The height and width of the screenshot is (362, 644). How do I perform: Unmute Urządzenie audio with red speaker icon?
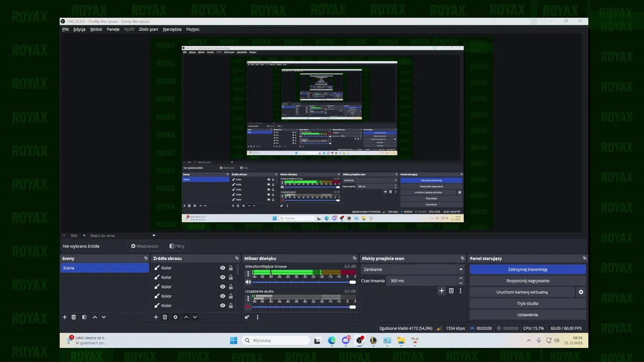pyautogui.click(x=248, y=307)
